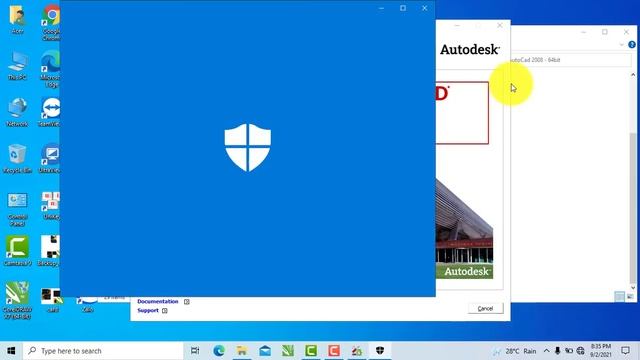Image resolution: width=640 pixels, height=360 pixels.
Task: Open the Mail app from the taskbar
Action: pos(265,351)
